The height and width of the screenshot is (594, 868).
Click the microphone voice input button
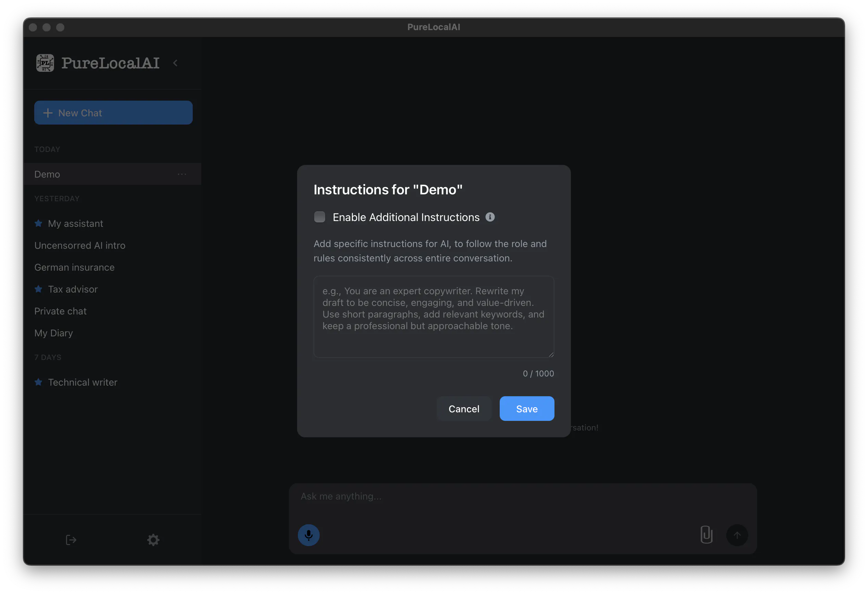308,535
